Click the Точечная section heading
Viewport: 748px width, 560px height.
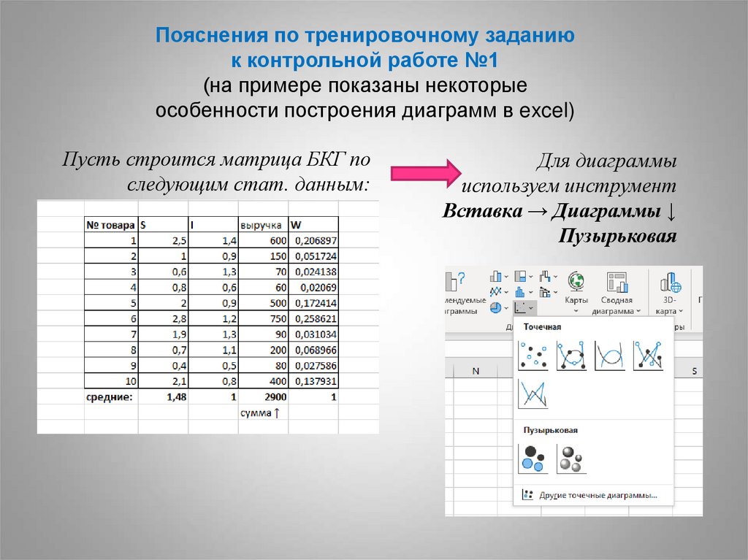pyautogui.click(x=542, y=327)
